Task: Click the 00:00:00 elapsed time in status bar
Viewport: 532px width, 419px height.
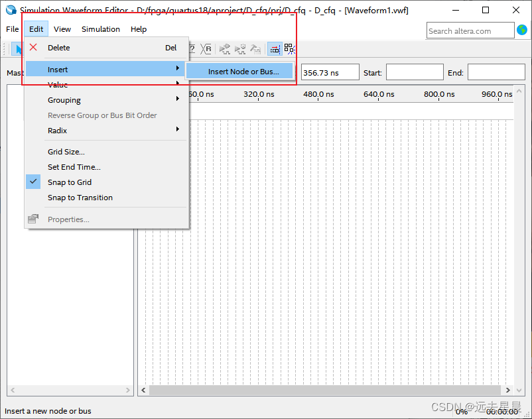Action: point(502,412)
